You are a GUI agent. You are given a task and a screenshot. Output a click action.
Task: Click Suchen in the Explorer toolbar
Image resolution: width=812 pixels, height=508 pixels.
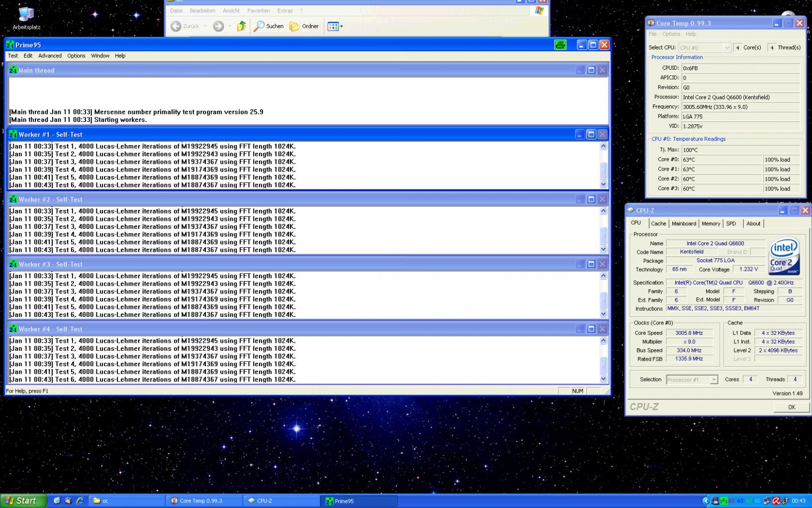click(269, 26)
